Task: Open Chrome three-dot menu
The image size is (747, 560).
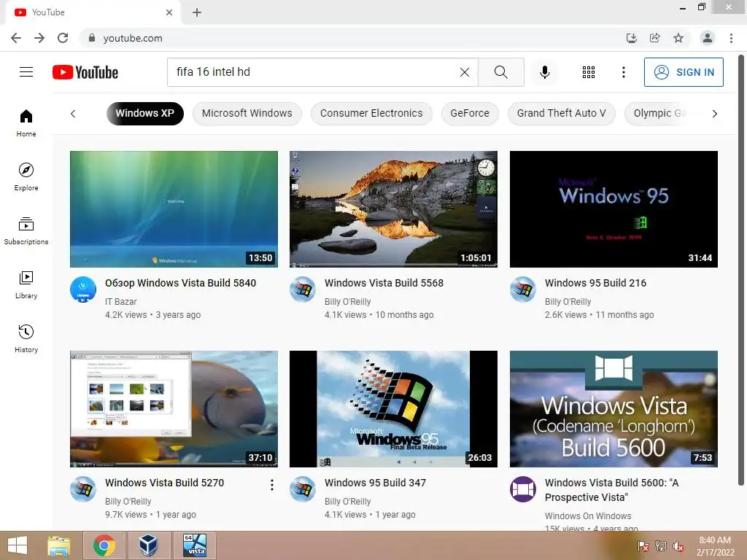Action: click(x=731, y=38)
